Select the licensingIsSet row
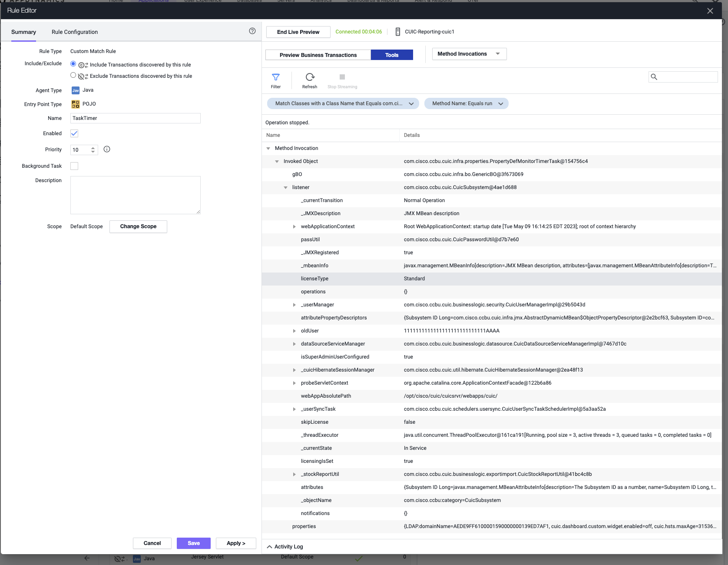728x565 pixels. [492, 462]
